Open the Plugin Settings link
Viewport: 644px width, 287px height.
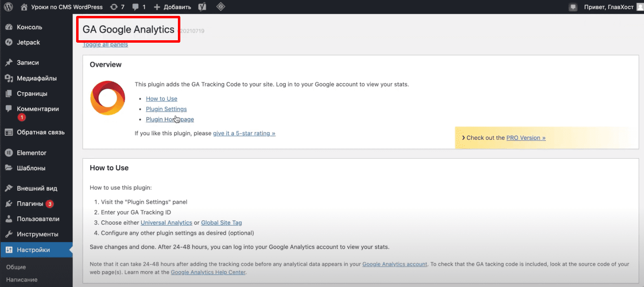tap(166, 109)
